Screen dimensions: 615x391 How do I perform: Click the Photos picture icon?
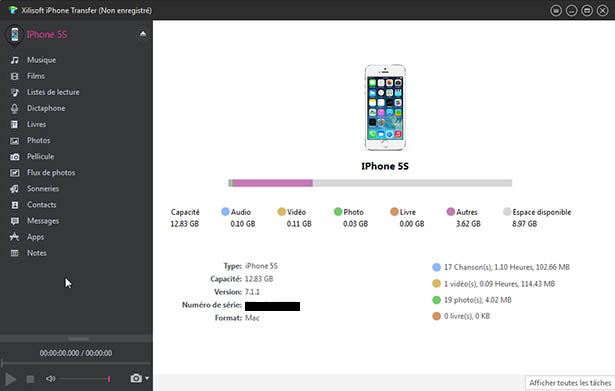click(15, 140)
